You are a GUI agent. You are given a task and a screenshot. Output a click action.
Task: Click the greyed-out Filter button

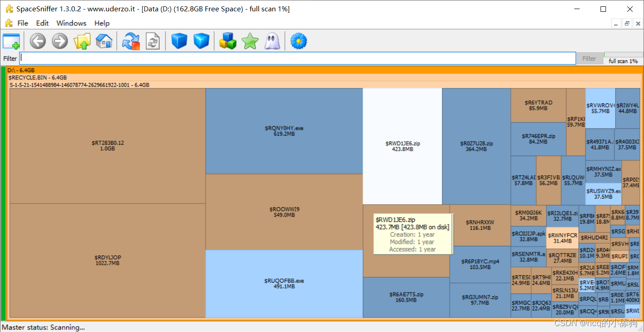[x=589, y=58]
